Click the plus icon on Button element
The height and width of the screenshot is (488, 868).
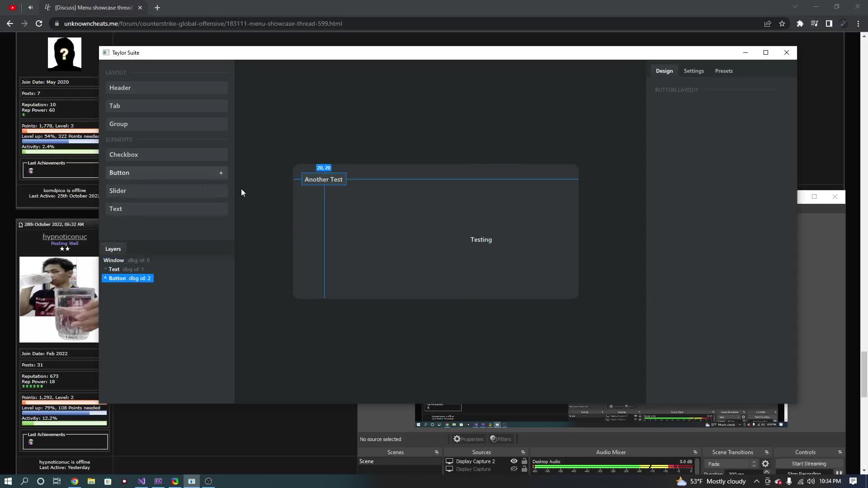(x=221, y=173)
